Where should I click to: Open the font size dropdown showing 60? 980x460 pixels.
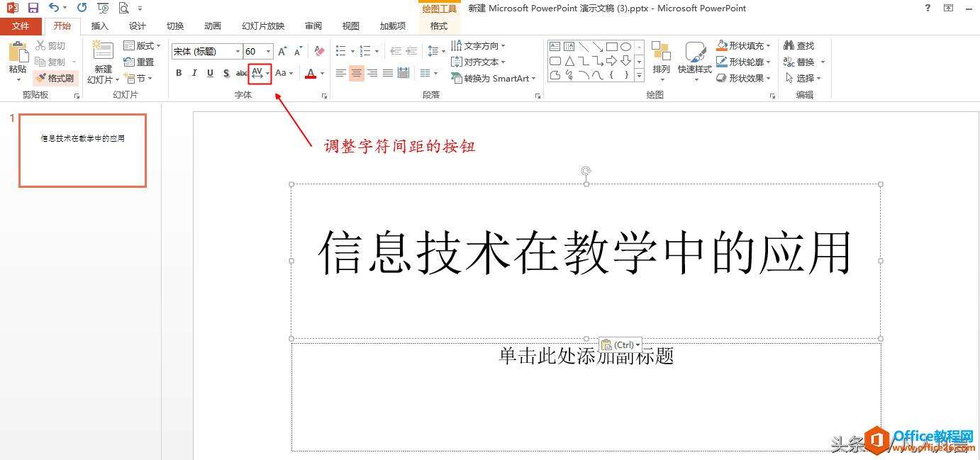[x=267, y=51]
